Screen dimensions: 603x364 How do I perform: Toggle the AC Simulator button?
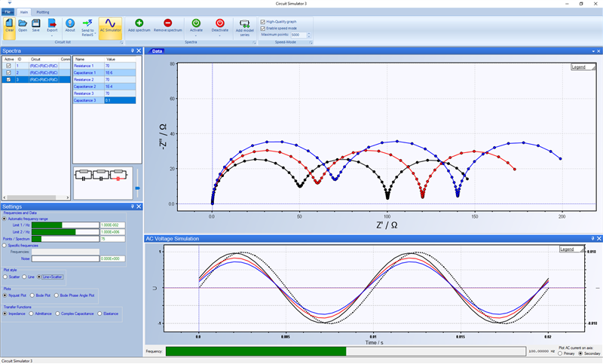(x=110, y=28)
